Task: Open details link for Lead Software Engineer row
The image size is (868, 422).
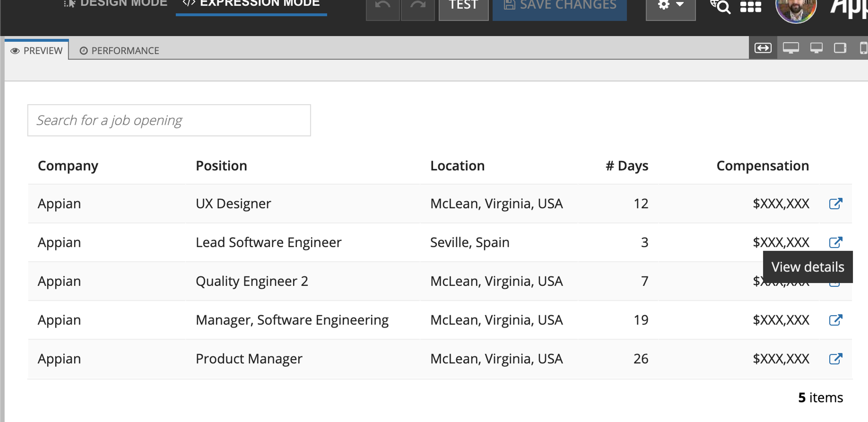Action: pos(836,242)
